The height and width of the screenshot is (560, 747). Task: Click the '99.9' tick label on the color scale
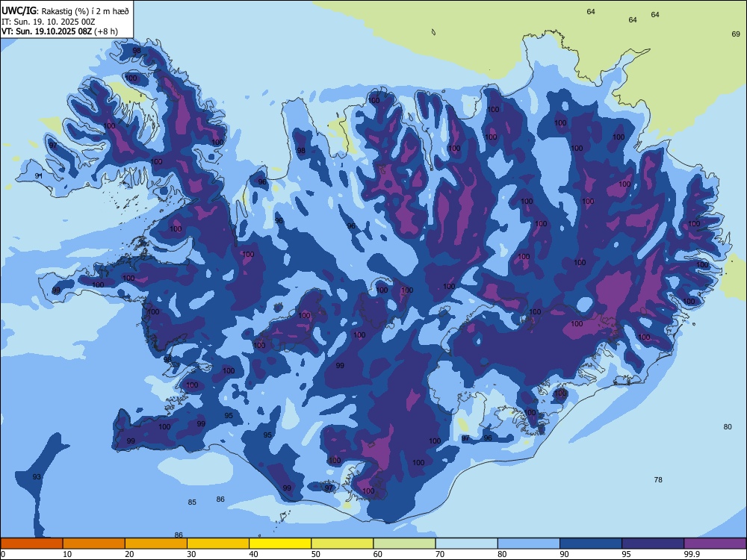click(x=691, y=554)
